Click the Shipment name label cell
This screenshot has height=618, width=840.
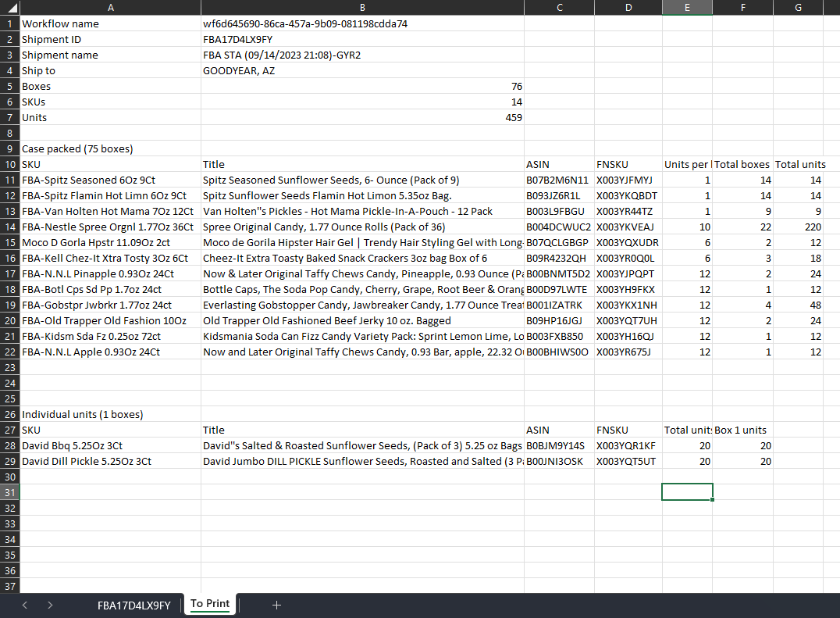110,55
